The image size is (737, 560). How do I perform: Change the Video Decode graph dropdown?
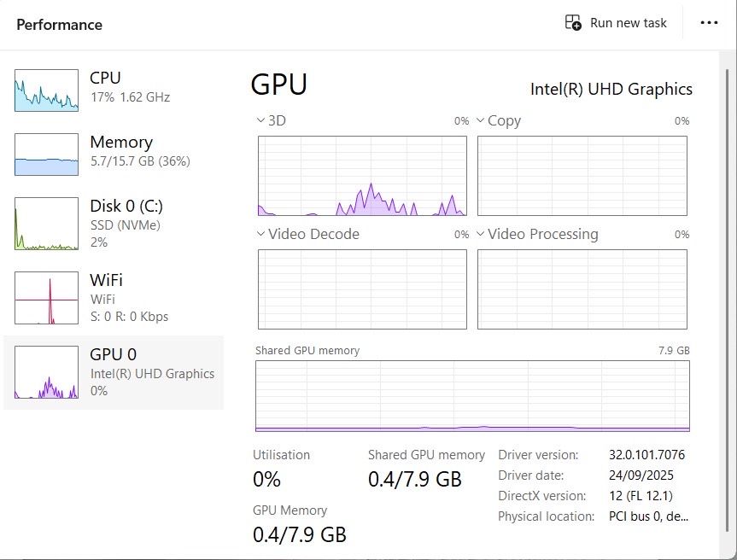[x=262, y=234]
